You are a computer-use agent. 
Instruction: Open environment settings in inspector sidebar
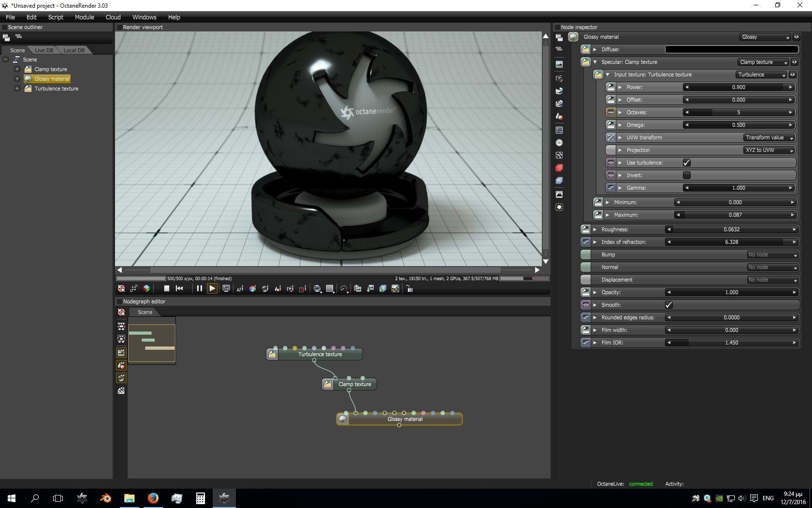point(559,90)
